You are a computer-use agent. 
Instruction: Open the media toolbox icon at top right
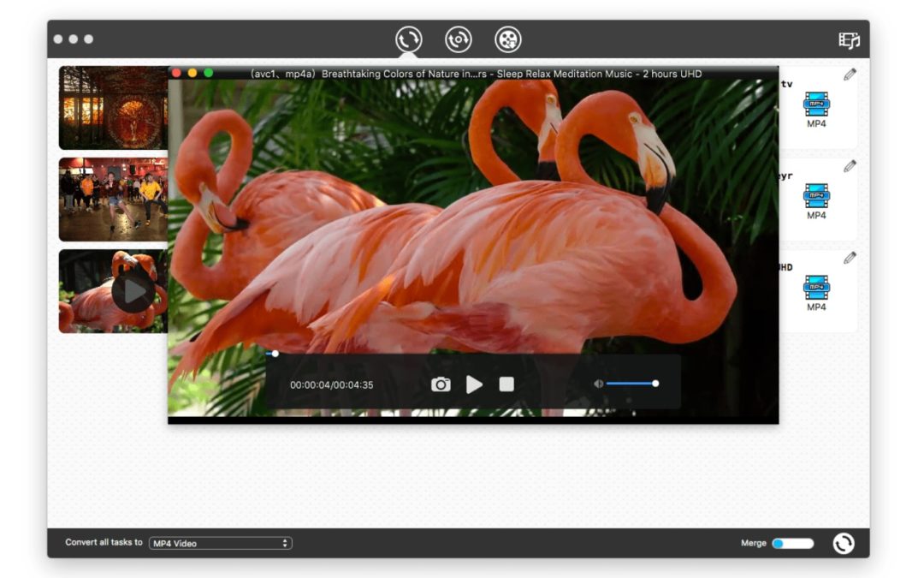coord(848,39)
